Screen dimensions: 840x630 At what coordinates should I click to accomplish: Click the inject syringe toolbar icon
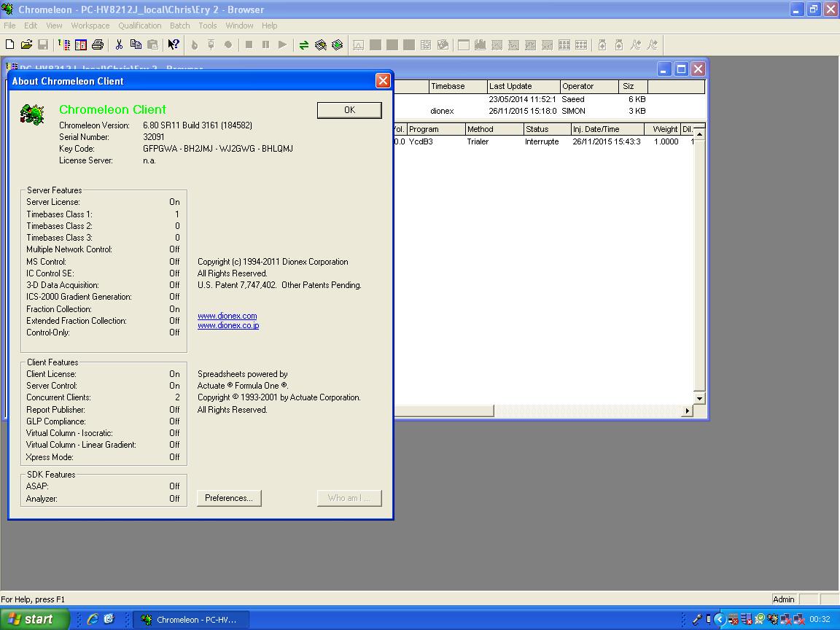click(x=211, y=45)
